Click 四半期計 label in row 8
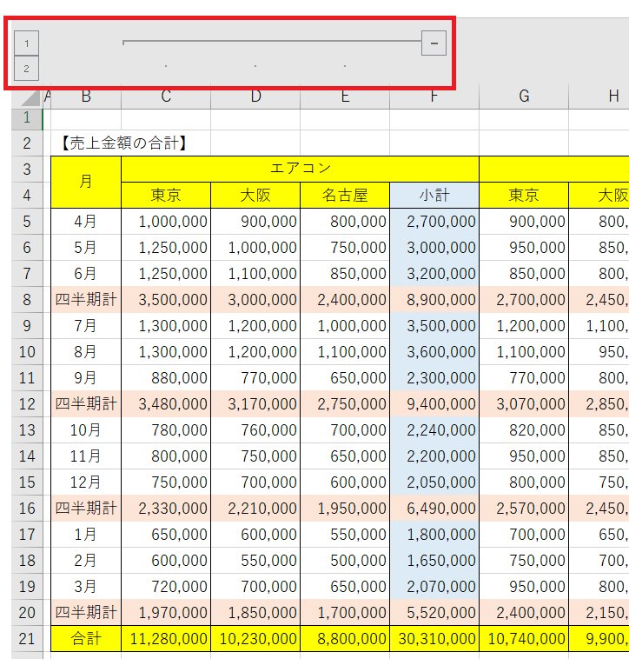 point(86,300)
